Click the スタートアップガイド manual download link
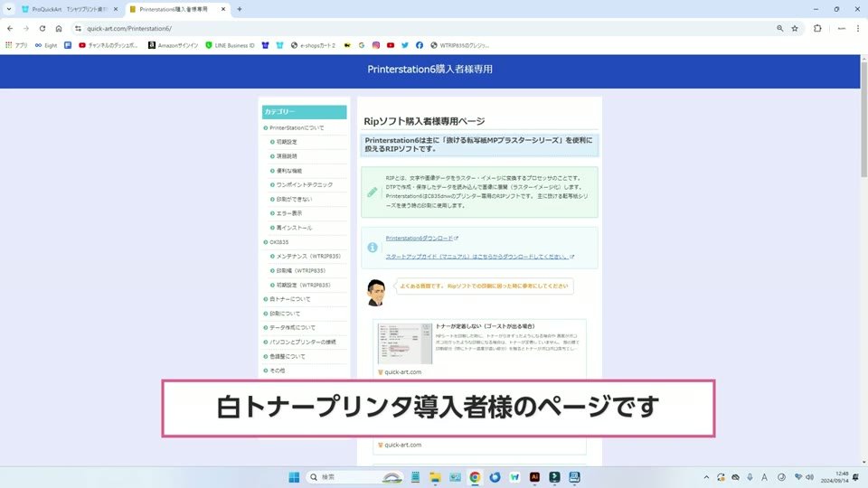This screenshot has width=868, height=488. tap(477, 257)
